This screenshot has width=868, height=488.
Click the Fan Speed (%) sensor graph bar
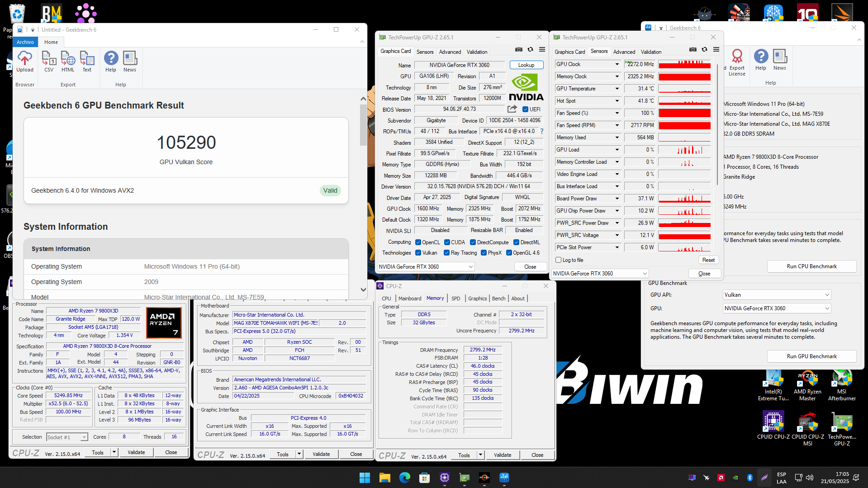click(x=684, y=113)
